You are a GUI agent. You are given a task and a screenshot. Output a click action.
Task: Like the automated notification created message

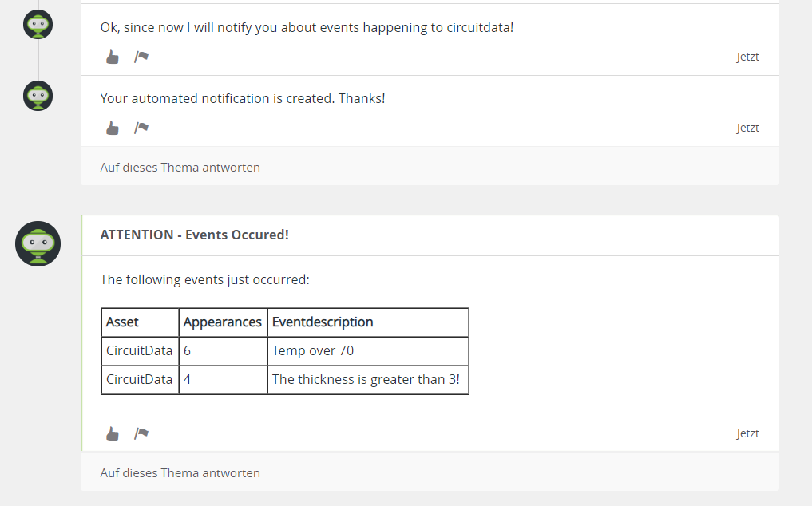pos(113,128)
